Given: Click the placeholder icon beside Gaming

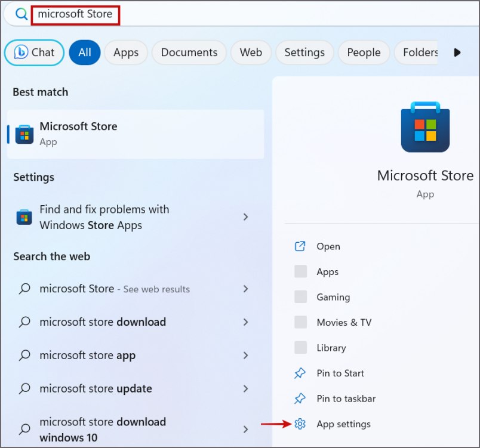Looking at the screenshot, I should pyautogui.click(x=301, y=297).
